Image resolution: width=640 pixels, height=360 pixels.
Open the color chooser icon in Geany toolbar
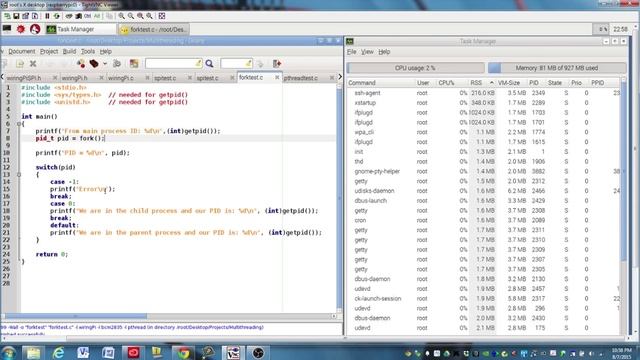click(x=134, y=64)
